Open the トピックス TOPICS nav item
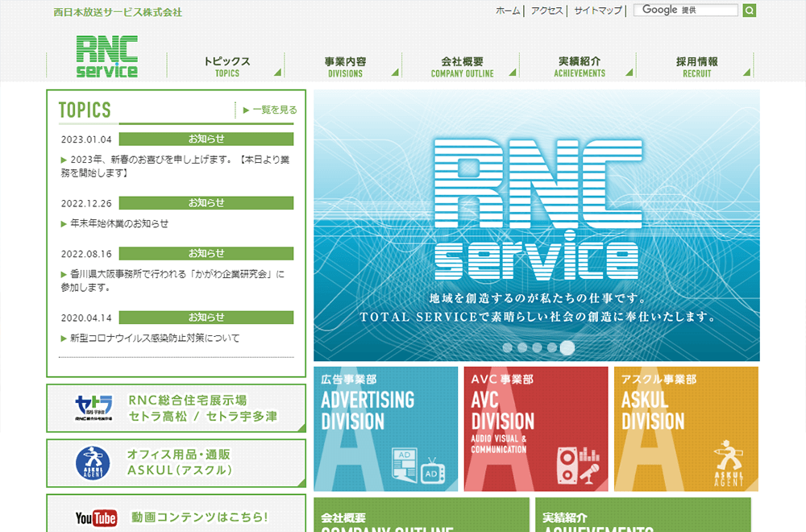 (226, 66)
